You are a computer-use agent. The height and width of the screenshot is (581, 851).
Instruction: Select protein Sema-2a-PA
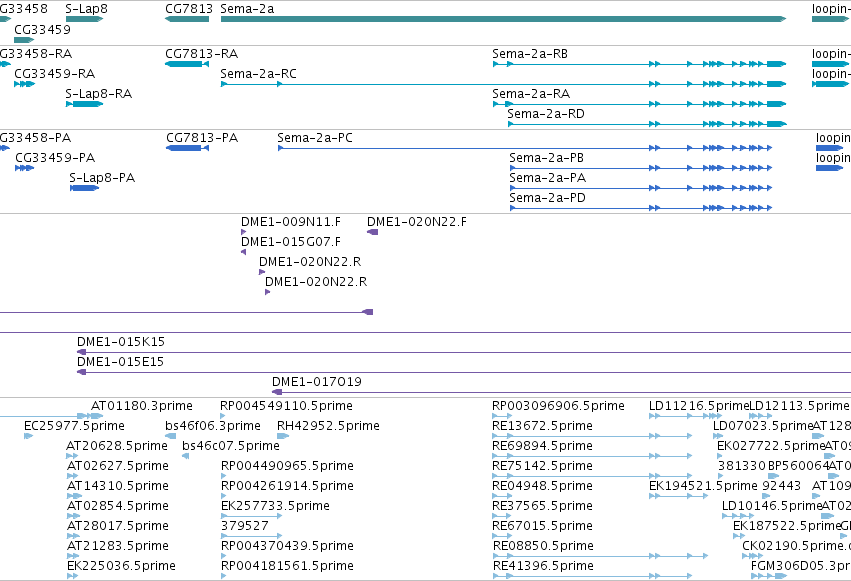click(640, 188)
